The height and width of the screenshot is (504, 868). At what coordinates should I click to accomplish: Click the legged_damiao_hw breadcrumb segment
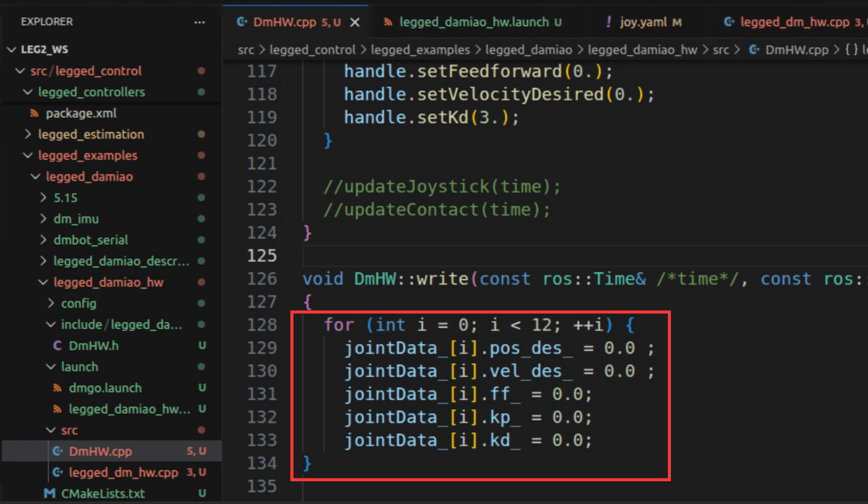point(642,50)
